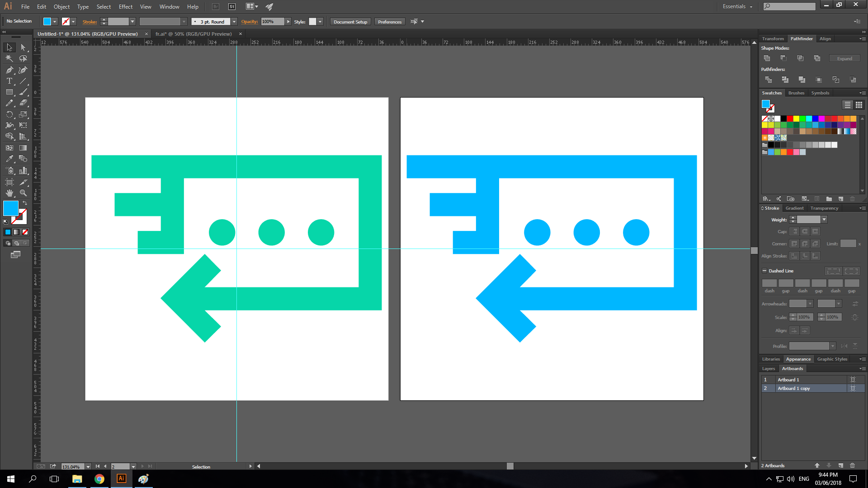Open the Effect menu
This screenshot has height=488, width=868.
125,7
